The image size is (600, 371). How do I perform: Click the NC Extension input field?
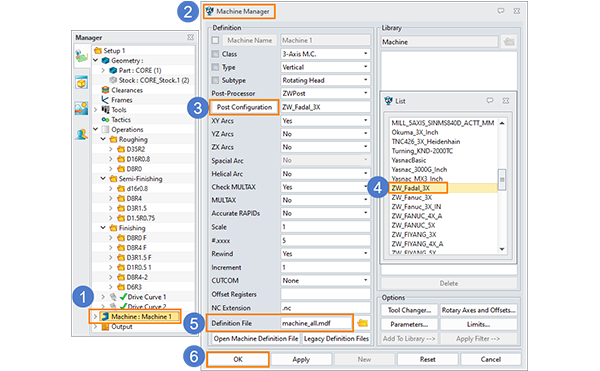325,308
